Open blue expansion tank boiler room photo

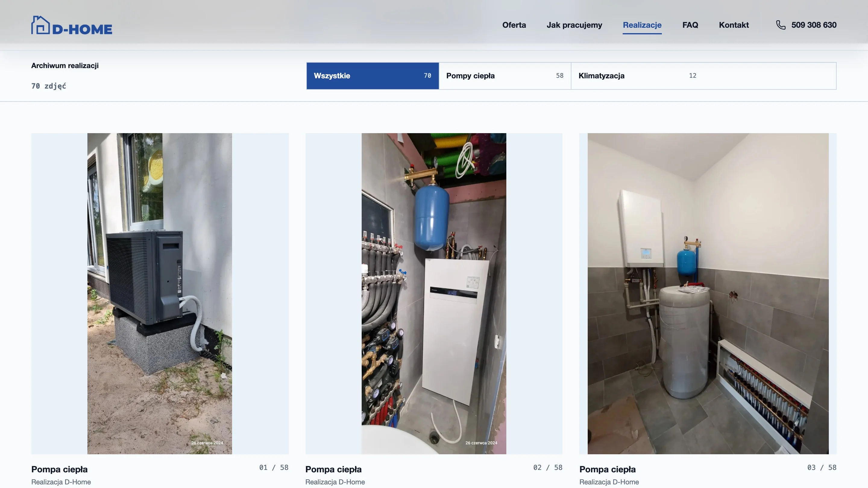pos(434,293)
